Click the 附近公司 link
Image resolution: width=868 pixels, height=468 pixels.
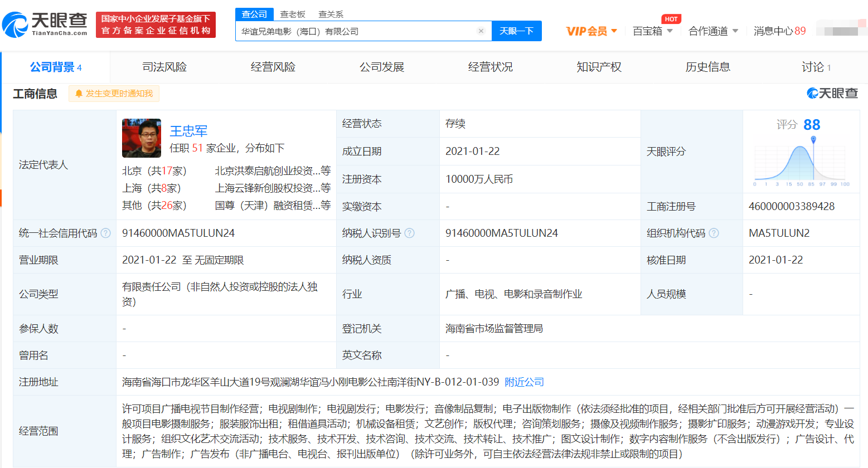pos(524,382)
